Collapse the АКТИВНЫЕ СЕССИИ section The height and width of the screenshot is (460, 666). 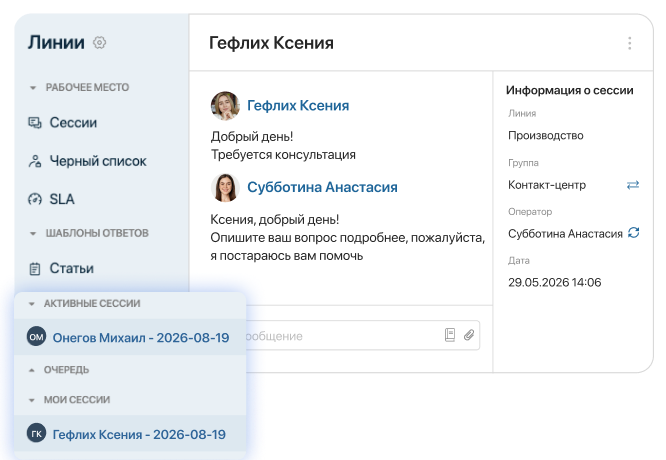click(31, 304)
